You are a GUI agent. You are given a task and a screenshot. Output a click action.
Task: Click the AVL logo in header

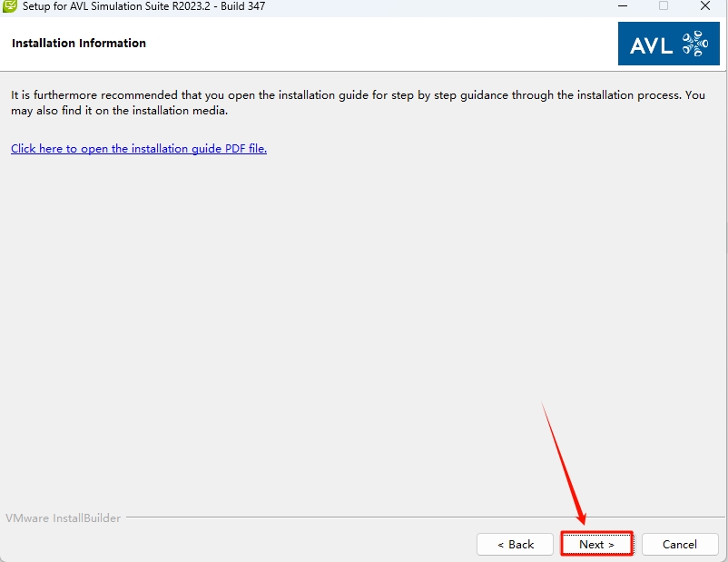(668, 44)
